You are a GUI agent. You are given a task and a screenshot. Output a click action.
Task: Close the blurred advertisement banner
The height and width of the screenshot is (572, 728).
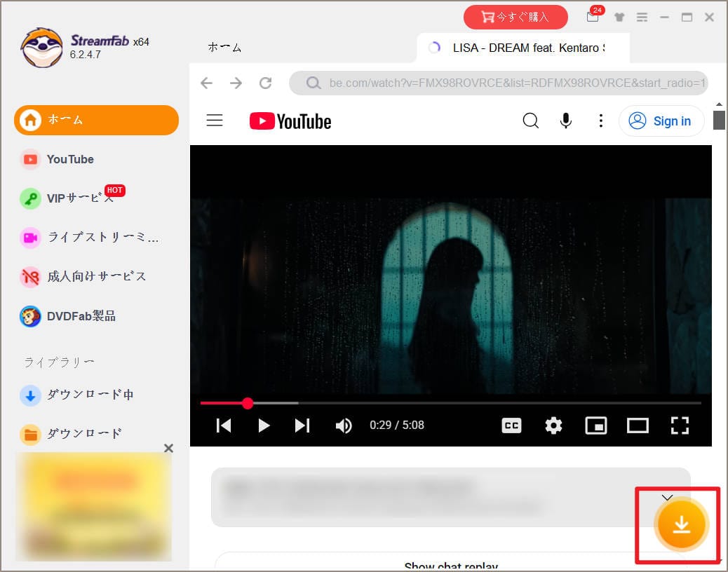[x=168, y=448]
